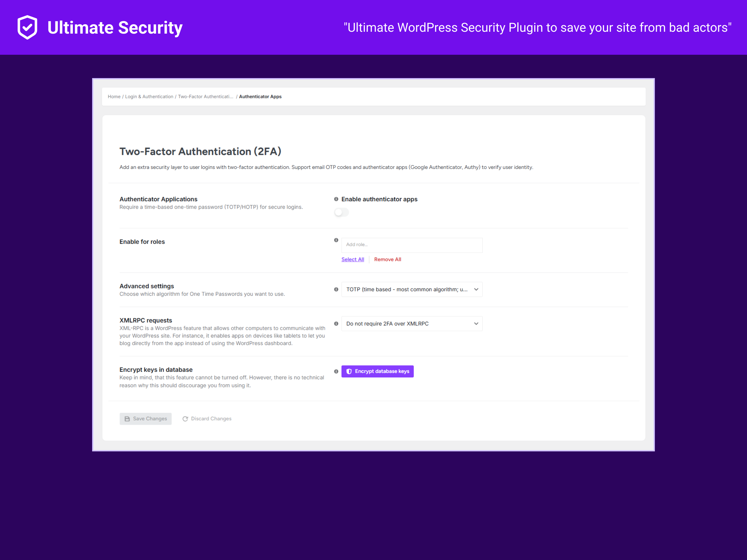Viewport: 747px width, 560px height.
Task: Click info icon beside XMLRPC dropdown
Action: click(336, 323)
